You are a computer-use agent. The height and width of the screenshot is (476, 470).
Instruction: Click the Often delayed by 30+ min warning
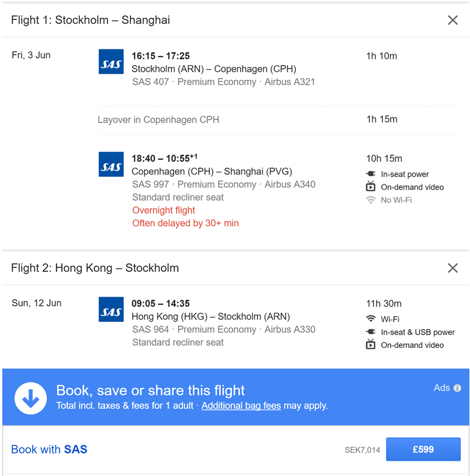(186, 223)
